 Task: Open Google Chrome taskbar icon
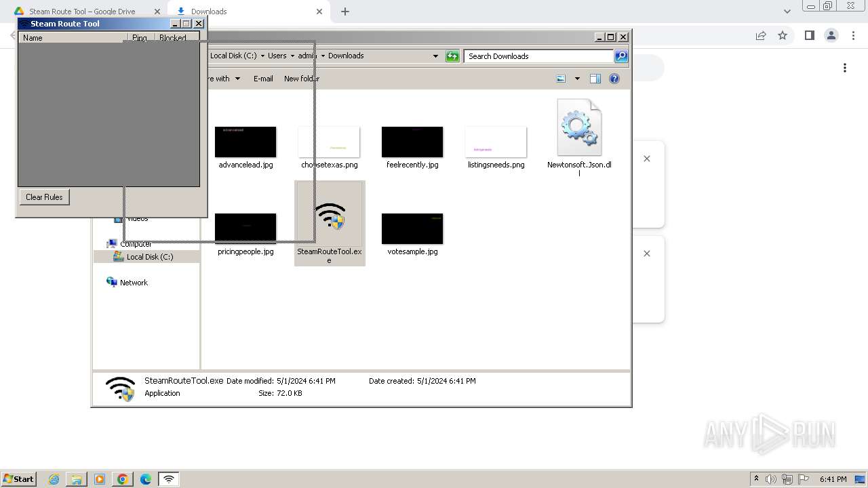[x=123, y=479]
